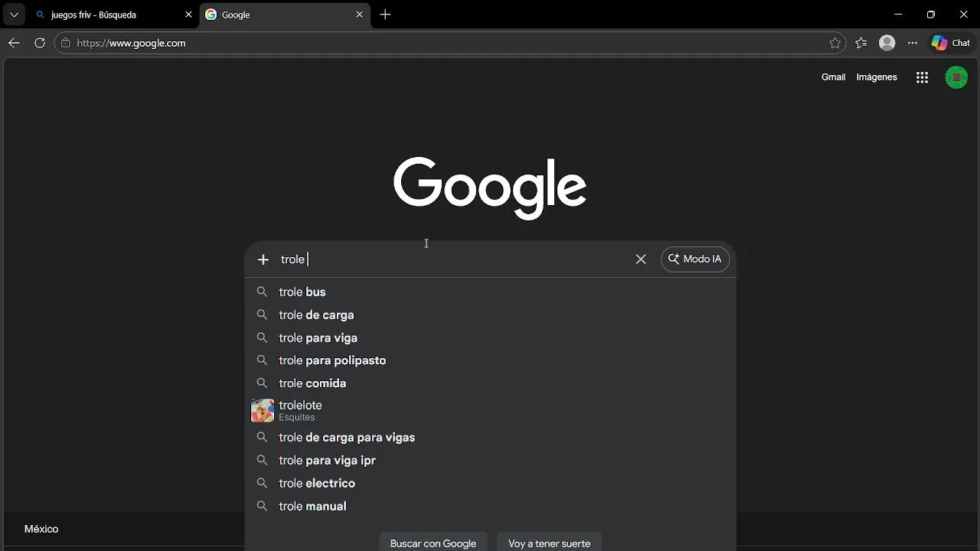Click the plus icon in the search box
Viewport: 980px width, 551px height.
click(263, 259)
